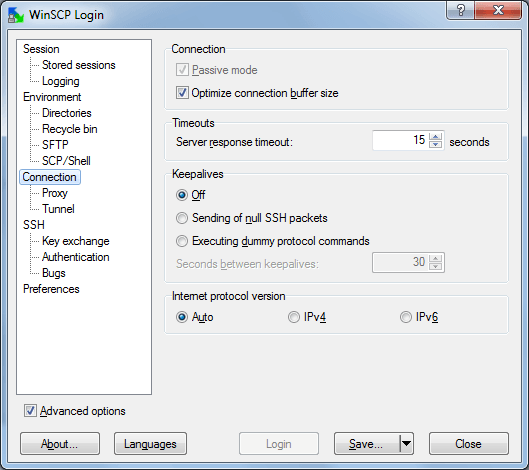The image size is (529, 470).
Task: Uncheck the Advanced options checkbox
Action: pos(30,411)
